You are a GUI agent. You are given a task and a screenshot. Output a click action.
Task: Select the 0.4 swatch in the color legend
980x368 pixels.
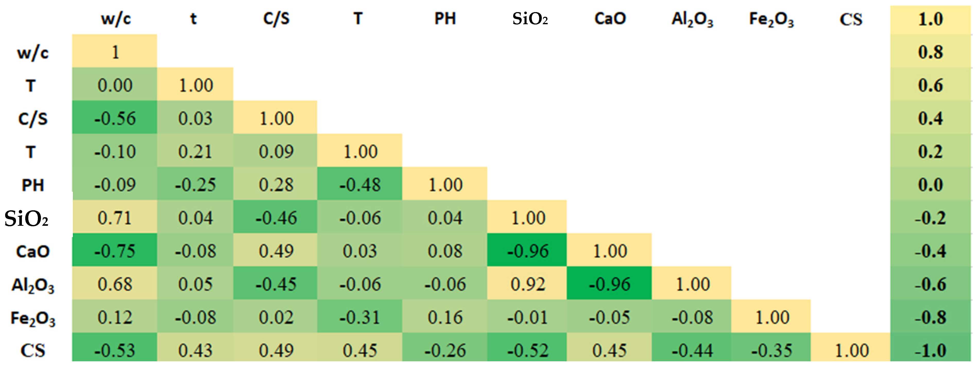(930, 118)
